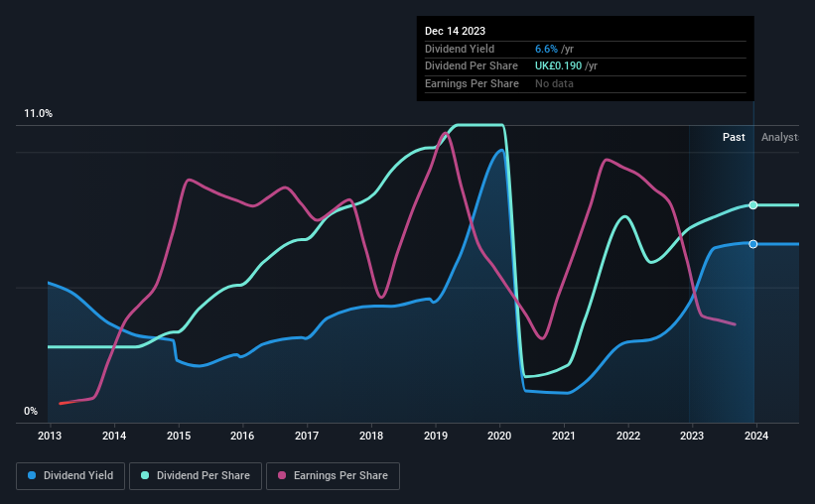815x504 pixels.
Task: Click the 2014 x-axis label
Action: tap(114, 436)
